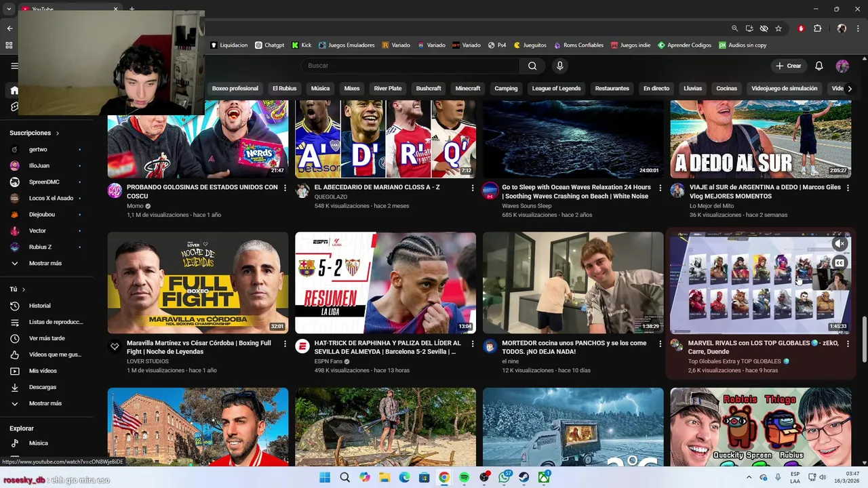868x488 pixels.
Task: Open the Chatgpt bookmark
Action: pyautogui.click(x=269, y=45)
